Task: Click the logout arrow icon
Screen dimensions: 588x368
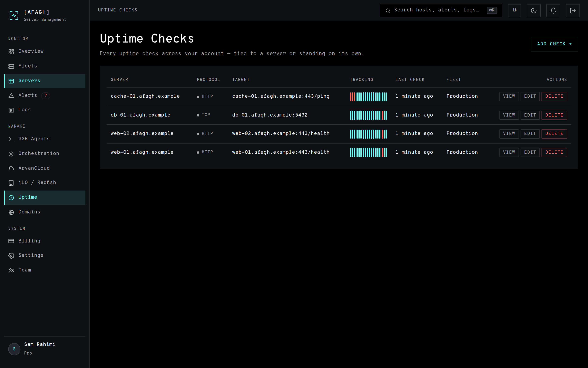Action: [573, 10]
